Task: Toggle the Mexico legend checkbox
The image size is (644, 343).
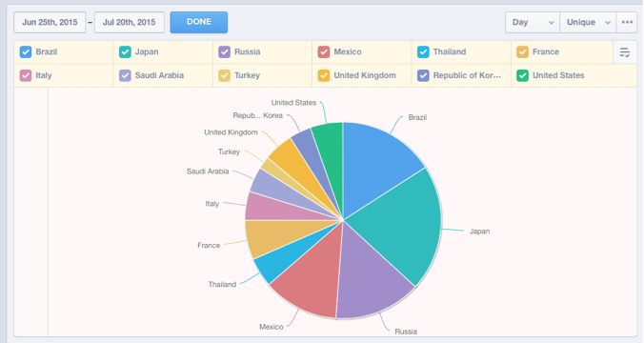Action: coord(324,52)
